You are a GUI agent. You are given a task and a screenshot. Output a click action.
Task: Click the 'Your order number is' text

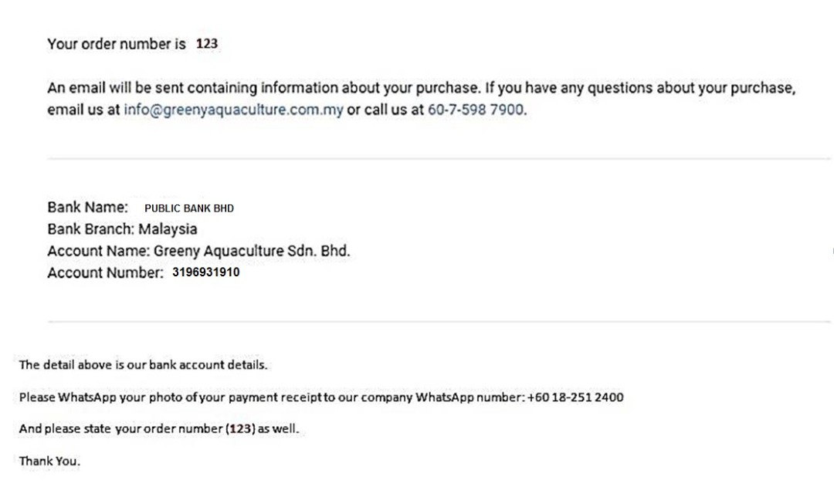point(117,43)
